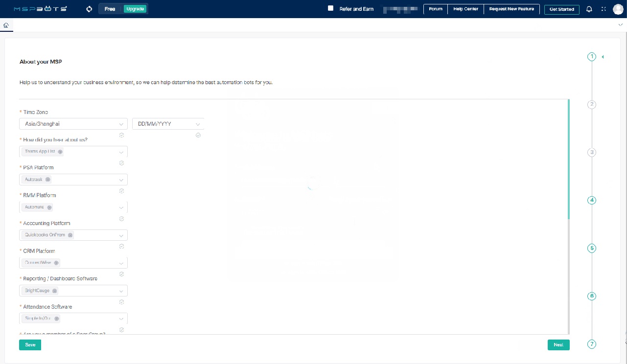Click the notification bell icon
The width and height of the screenshot is (627, 364).
click(x=589, y=9)
